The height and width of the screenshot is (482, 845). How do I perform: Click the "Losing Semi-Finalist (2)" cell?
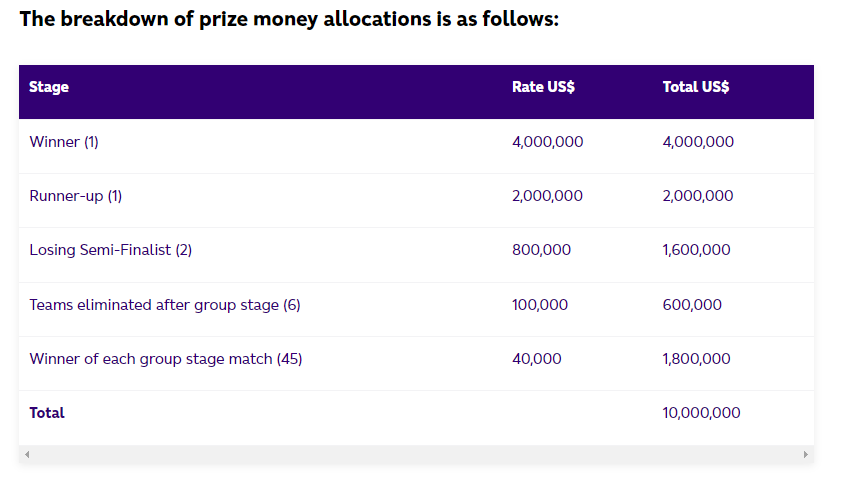111,250
